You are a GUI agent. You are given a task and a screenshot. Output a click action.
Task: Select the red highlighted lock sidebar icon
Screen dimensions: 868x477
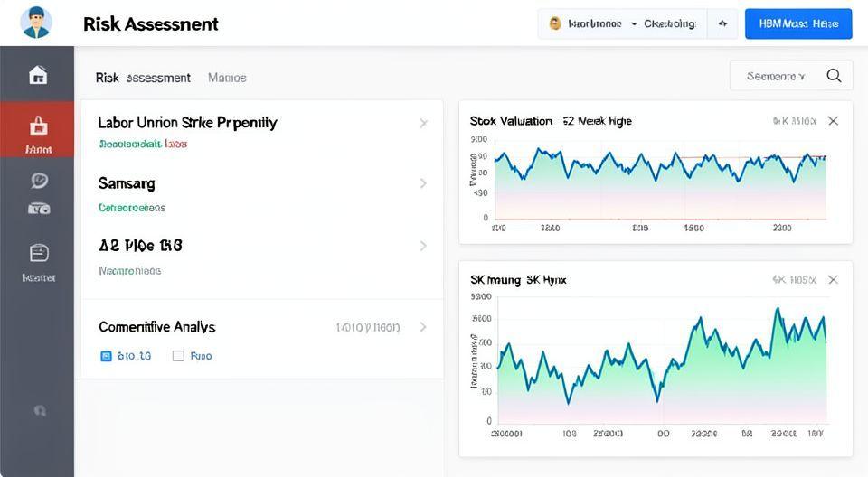(x=38, y=126)
